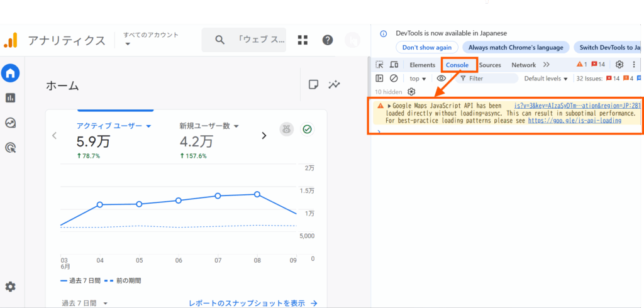Open the Explore icon in sidebar
The width and height of the screenshot is (644, 308).
click(x=10, y=123)
